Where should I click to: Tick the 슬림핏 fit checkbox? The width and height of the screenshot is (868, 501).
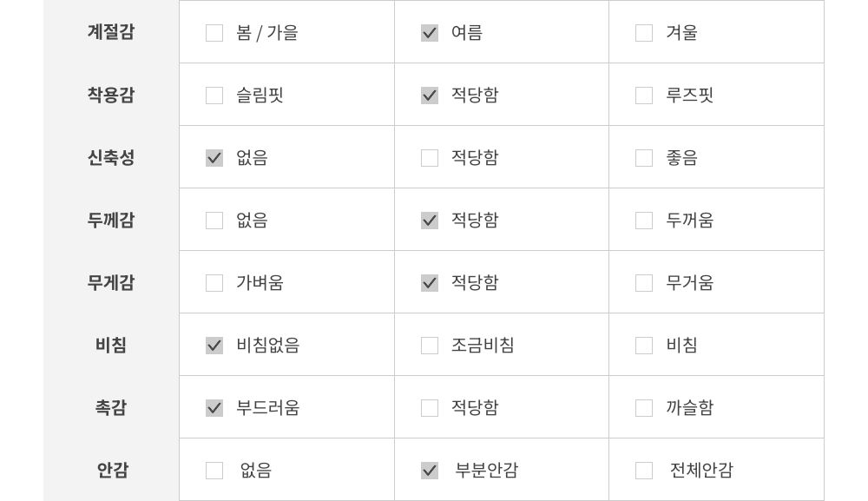[214, 96]
